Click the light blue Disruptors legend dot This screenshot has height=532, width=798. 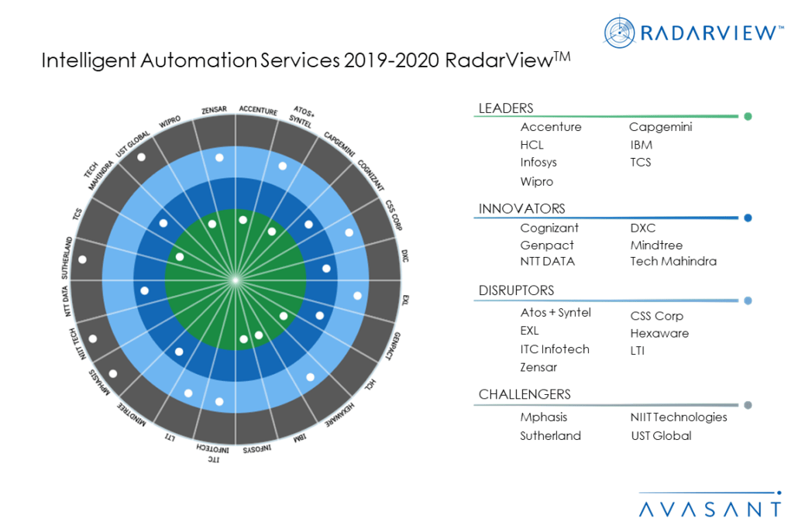click(x=748, y=300)
